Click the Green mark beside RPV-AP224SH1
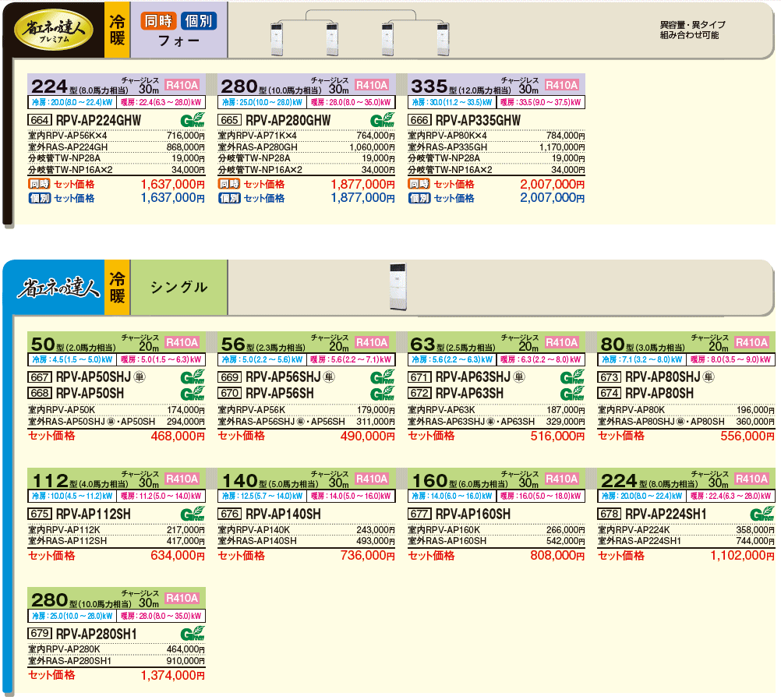Viewport: 781px width, 700px height. pyautogui.click(x=762, y=514)
